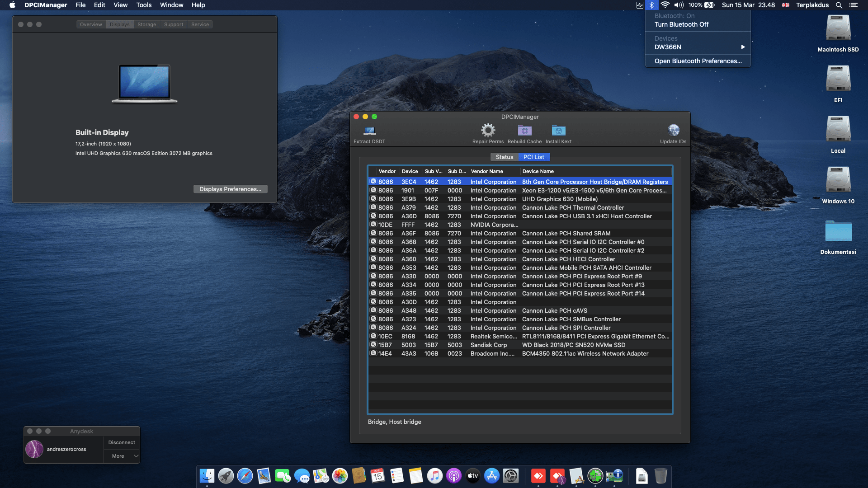Select Cannon Lake PCH cAVS row
This screenshot has height=488, width=868.
(x=520, y=310)
